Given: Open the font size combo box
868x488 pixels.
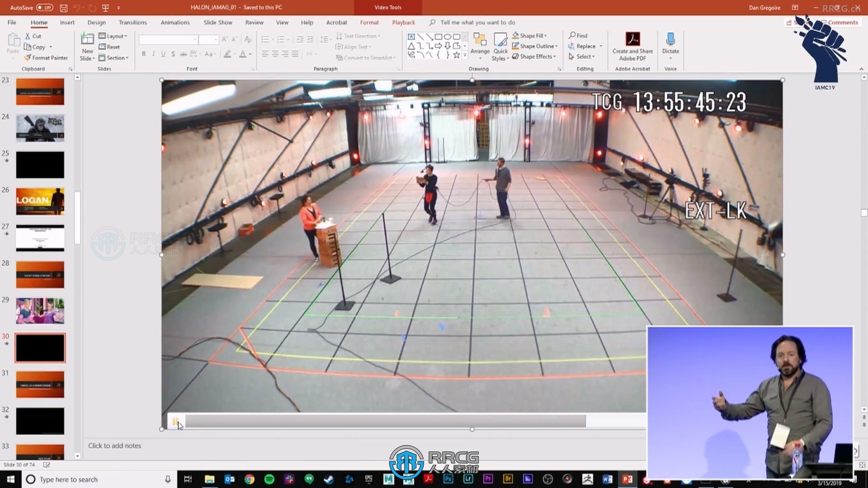Looking at the screenshot, I should (x=208, y=40).
